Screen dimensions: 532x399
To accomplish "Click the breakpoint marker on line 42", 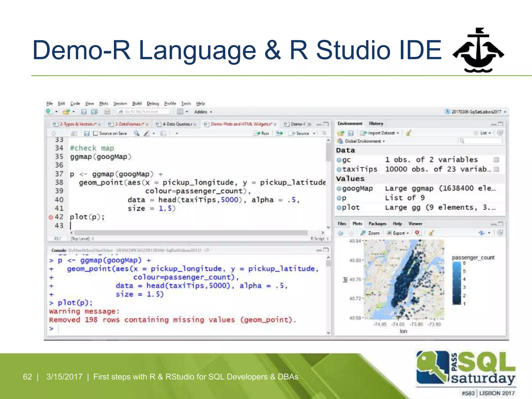I will coord(51,217).
